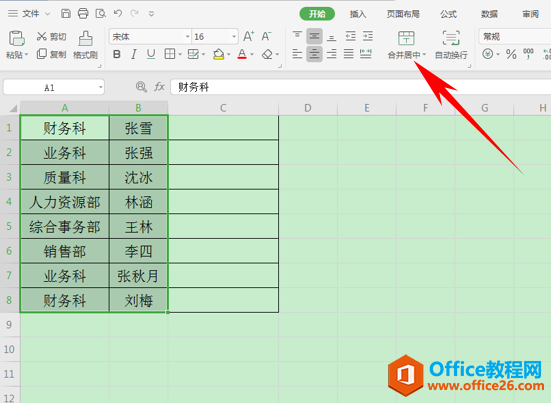Switch to the 数据 tab
Image resolution: width=551 pixels, height=403 pixels.
click(x=489, y=14)
